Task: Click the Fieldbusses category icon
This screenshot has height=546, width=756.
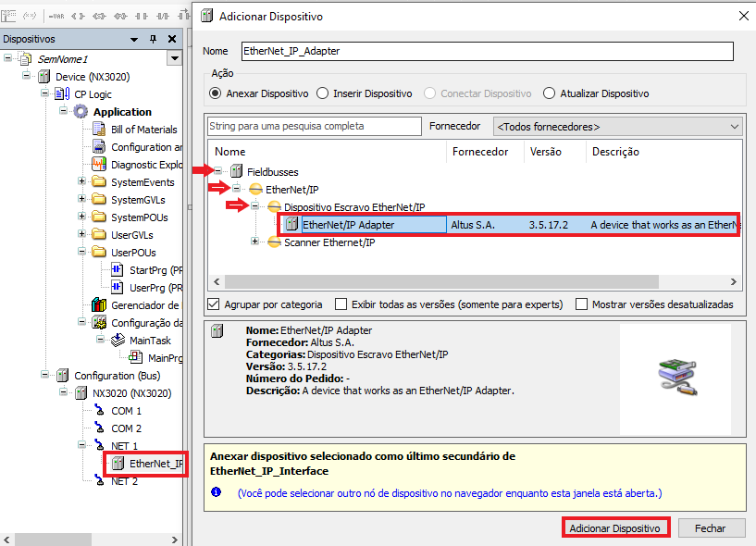Action: click(x=236, y=172)
